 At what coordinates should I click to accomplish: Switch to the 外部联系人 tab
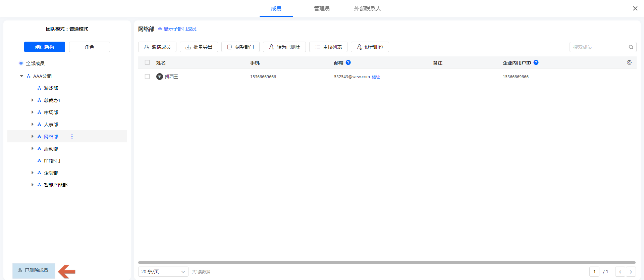coord(367,9)
